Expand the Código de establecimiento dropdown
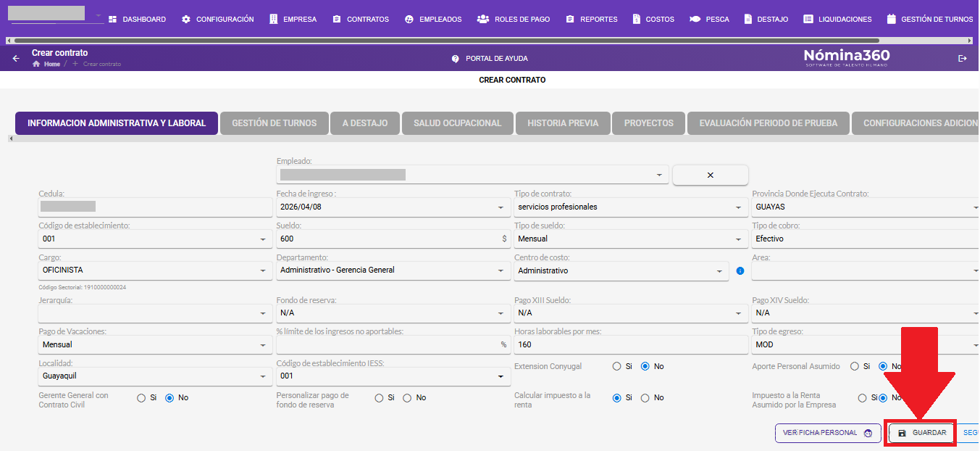Image resolution: width=980 pixels, height=451 pixels. tap(155, 239)
